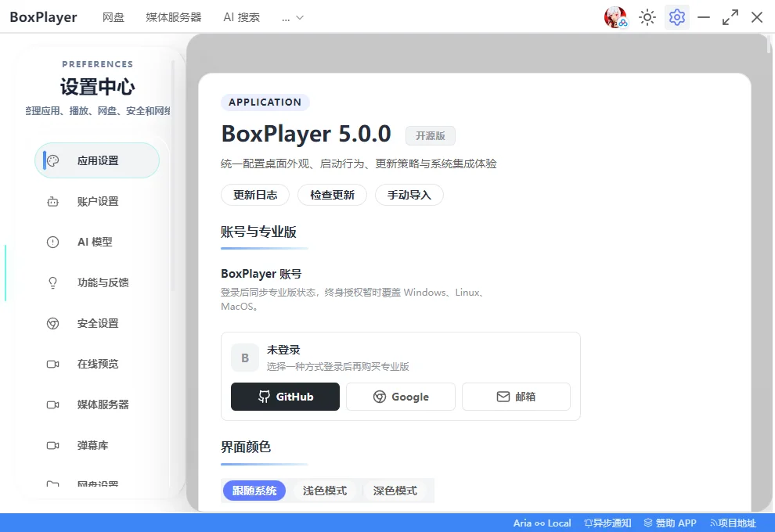Click the 界面颜色 heading
Image resolution: width=775 pixels, height=532 pixels.
pos(246,447)
